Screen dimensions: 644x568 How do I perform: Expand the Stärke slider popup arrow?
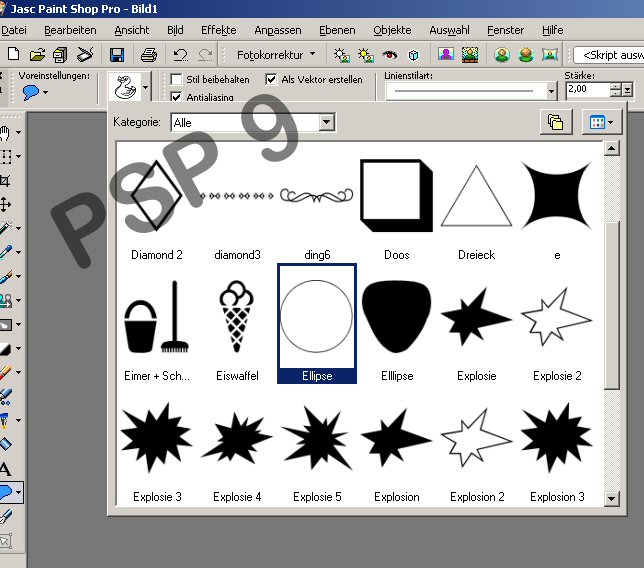click(x=627, y=90)
